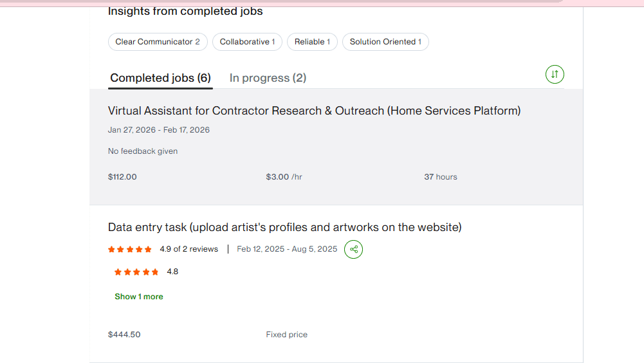644x363 pixels.
Task: Click the $444.50 amount
Action: click(124, 335)
